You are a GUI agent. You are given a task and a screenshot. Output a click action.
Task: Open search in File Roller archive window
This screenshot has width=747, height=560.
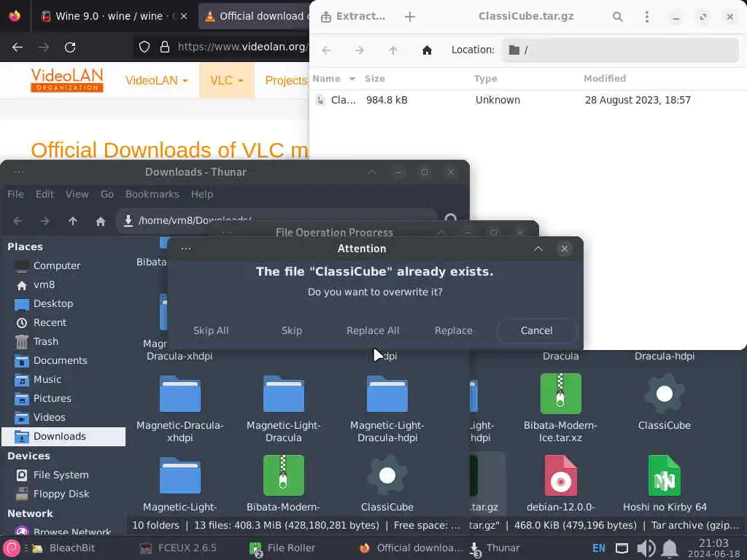tap(617, 17)
